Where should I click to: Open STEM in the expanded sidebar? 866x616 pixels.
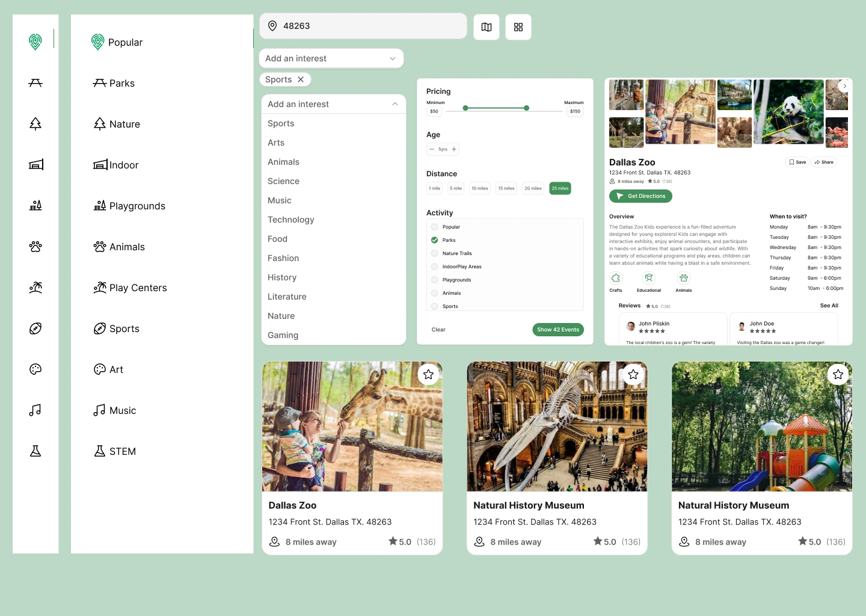(115, 451)
